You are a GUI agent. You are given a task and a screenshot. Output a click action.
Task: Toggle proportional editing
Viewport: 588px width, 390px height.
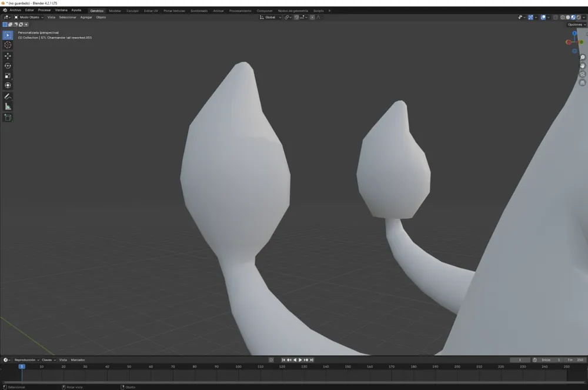[312, 17]
